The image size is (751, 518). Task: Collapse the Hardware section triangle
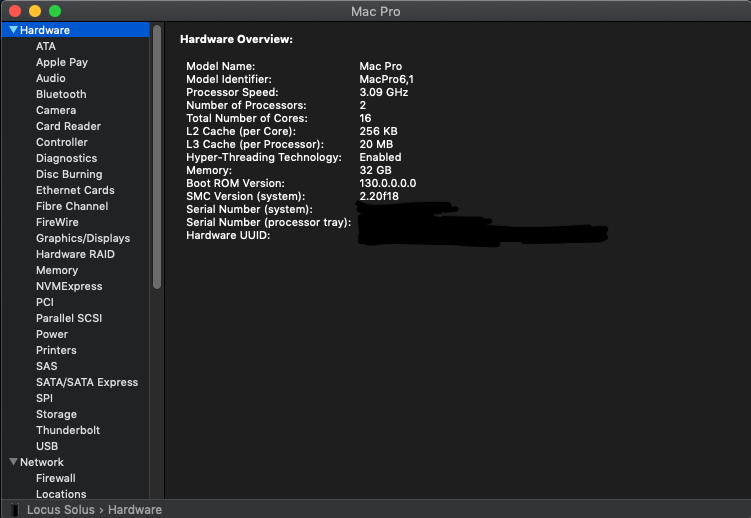[x=13, y=30]
